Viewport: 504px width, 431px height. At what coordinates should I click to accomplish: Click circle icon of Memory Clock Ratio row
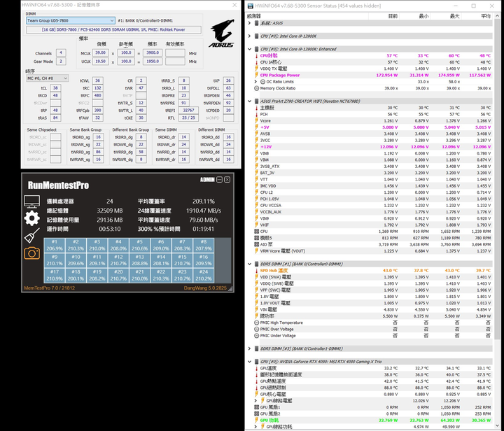(256, 88)
